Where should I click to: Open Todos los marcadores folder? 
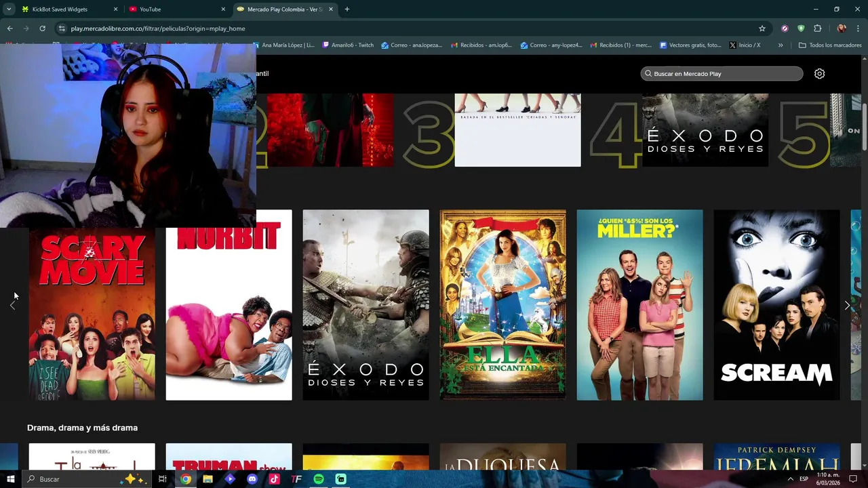click(830, 45)
